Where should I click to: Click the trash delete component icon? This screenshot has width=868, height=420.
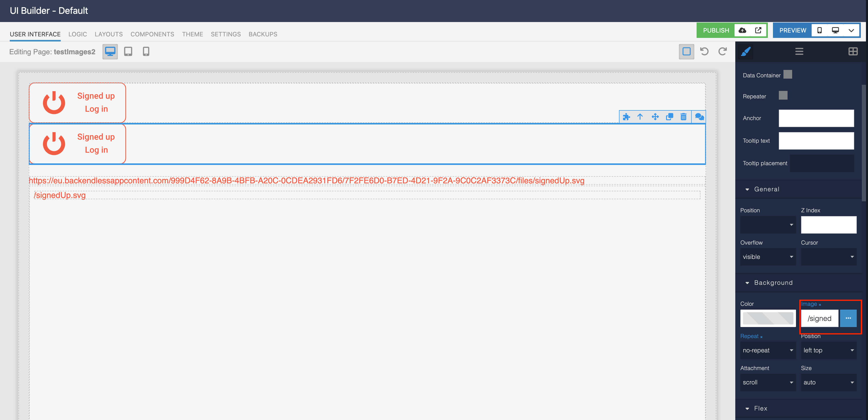(683, 117)
